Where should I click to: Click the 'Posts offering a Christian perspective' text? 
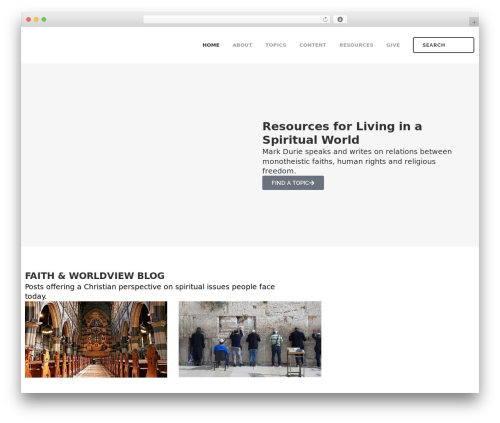[x=150, y=291]
